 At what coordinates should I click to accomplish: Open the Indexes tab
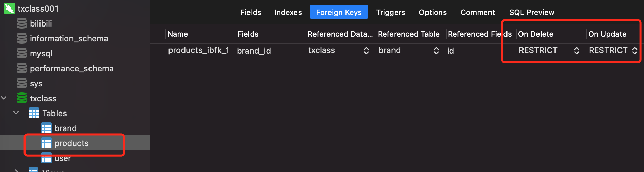(x=288, y=12)
